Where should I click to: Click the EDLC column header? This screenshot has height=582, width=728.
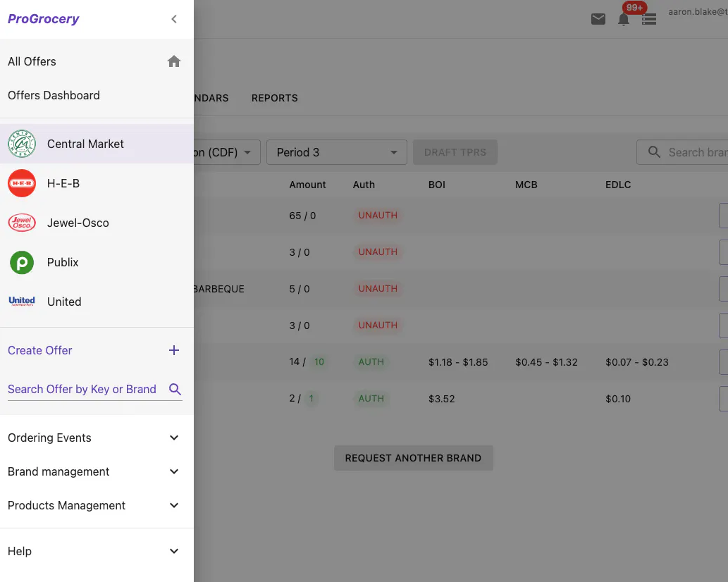click(x=618, y=185)
